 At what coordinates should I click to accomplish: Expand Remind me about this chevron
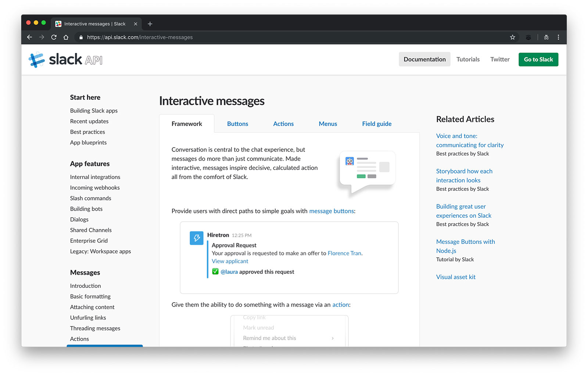[x=333, y=338]
